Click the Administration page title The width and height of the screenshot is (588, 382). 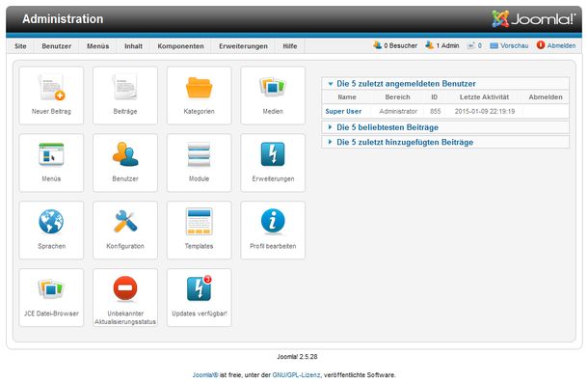pyautogui.click(x=63, y=19)
